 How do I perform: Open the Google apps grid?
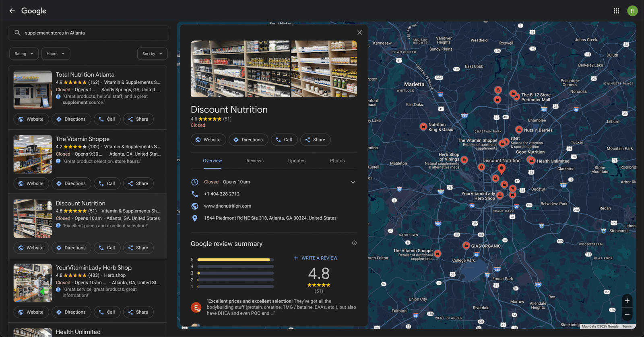coord(616,11)
